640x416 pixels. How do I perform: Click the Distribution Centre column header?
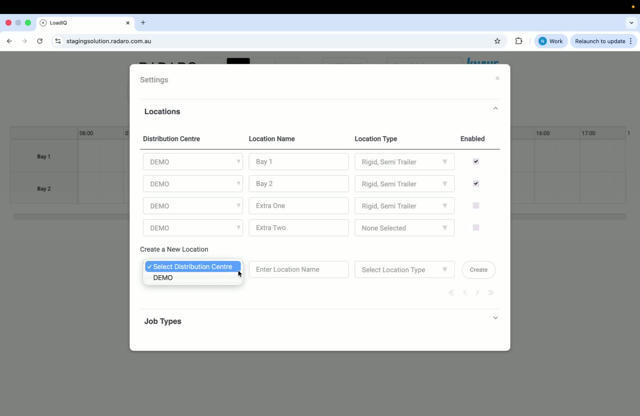[x=171, y=139]
